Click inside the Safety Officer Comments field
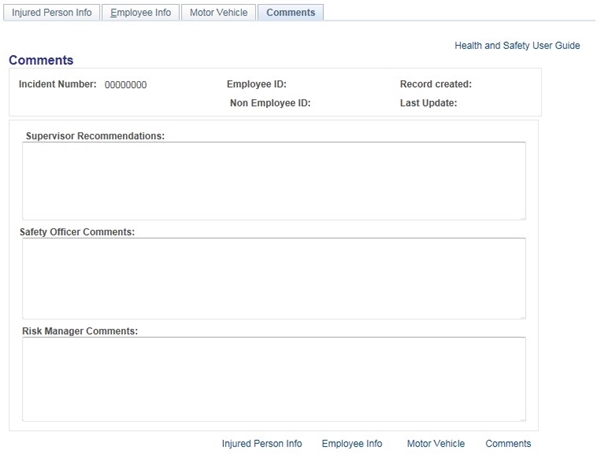 pyautogui.click(x=273, y=278)
